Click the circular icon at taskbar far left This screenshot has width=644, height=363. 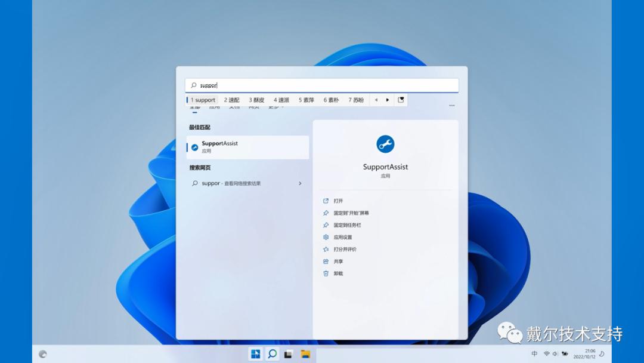(43, 354)
